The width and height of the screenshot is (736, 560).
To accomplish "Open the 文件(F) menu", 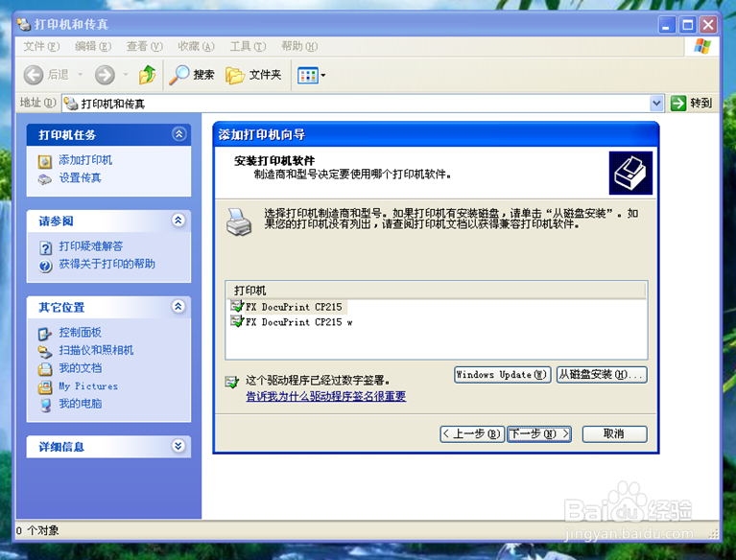I will pos(42,46).
